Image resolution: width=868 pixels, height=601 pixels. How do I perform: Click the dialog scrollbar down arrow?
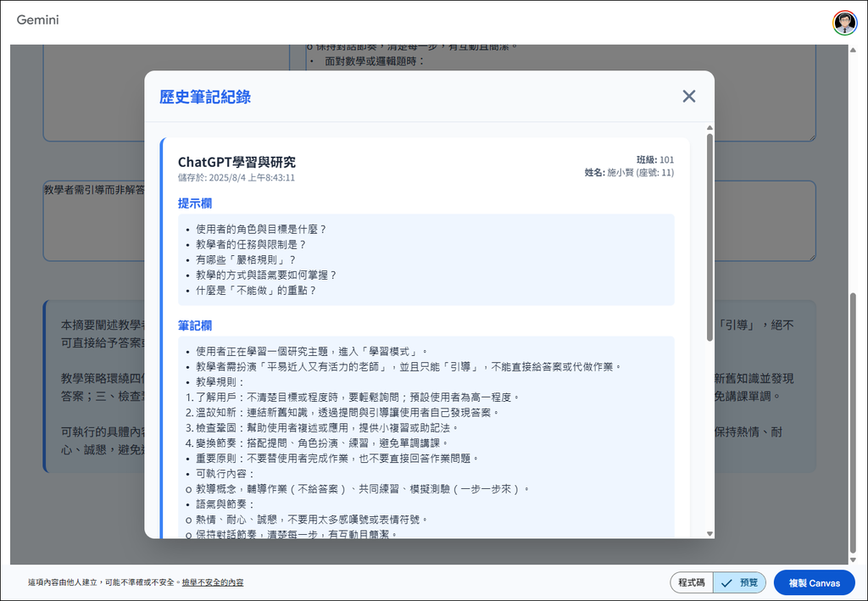(x=709, y=534)
